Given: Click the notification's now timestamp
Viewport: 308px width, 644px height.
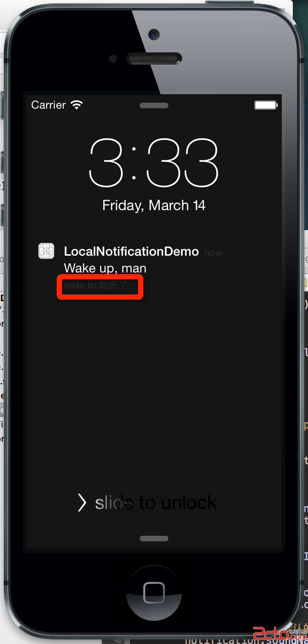Looking at the screenshot, I should click(213, 253).
